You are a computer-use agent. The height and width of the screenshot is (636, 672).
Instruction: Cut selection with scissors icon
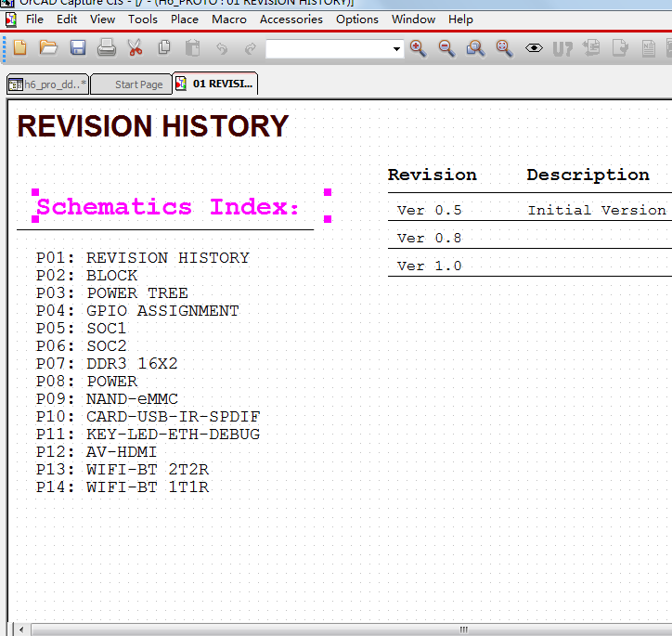click(x=135, y=48)
